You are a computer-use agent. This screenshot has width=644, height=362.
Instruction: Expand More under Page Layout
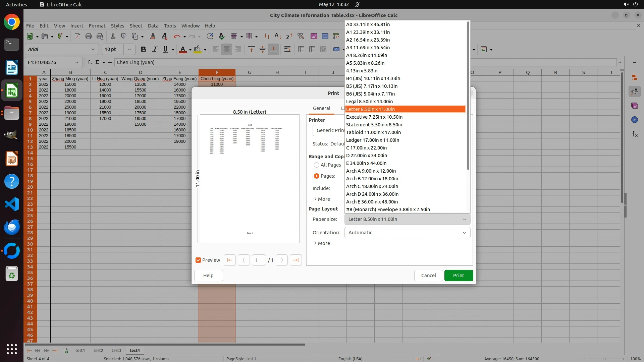[x=322, y=243]
